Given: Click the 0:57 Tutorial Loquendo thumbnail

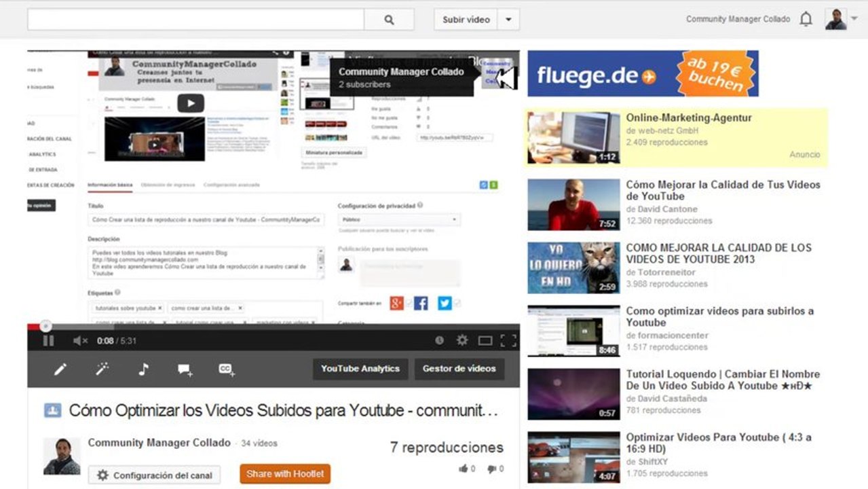Looking at the screenshot, I should 573,394.
